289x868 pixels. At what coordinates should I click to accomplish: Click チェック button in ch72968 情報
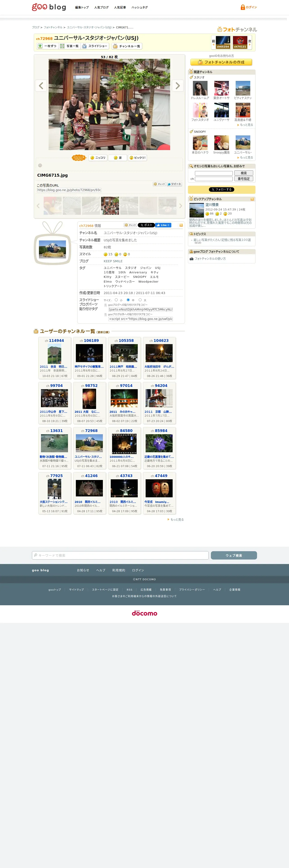(x=130, y=225)
